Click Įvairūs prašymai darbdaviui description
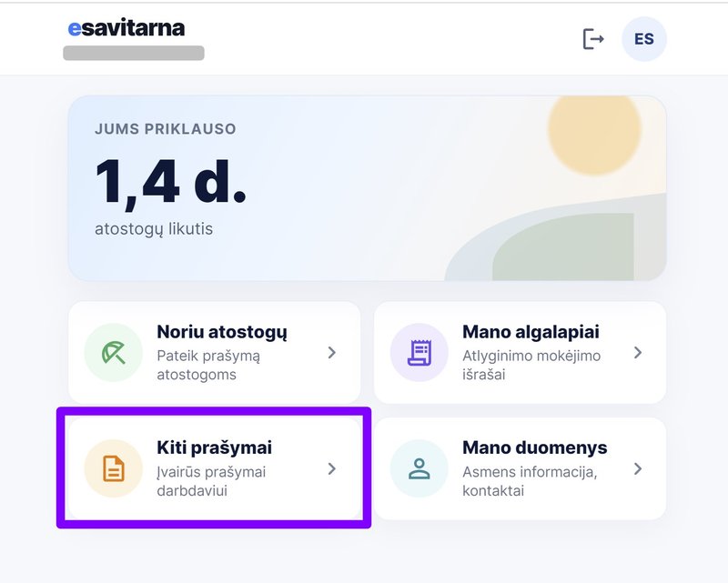The height and width of the screenshot is (583, 728). tap(211, 481)
